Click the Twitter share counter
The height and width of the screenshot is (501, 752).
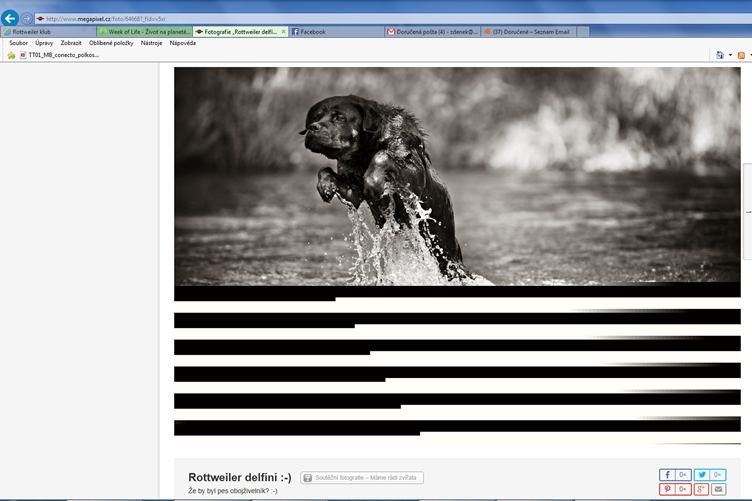click(x=718, y=475)
